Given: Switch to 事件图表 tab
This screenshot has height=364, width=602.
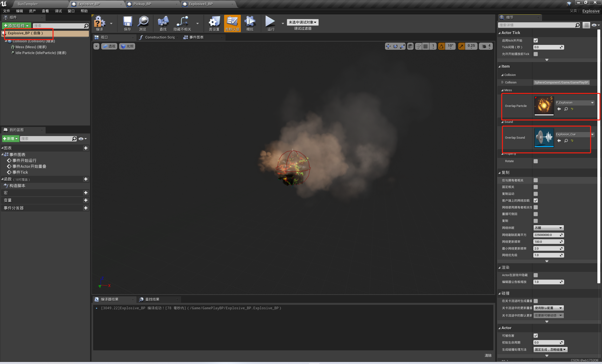Looking at the screenshot, I should coord(196,37).
